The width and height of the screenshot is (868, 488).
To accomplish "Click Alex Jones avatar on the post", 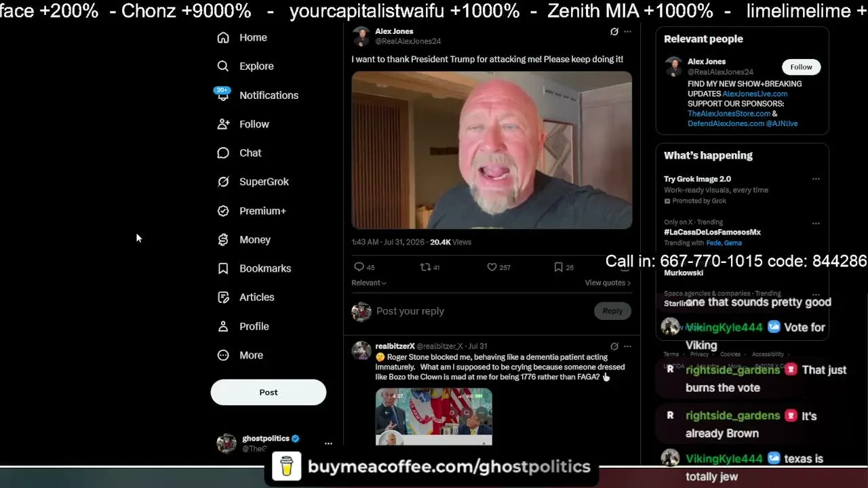I will click(x=361, y=36).
